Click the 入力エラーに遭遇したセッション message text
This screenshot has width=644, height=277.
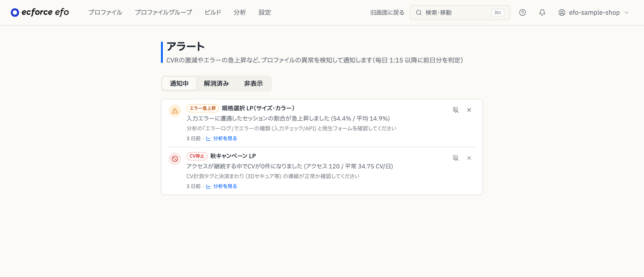click(288, 118)
